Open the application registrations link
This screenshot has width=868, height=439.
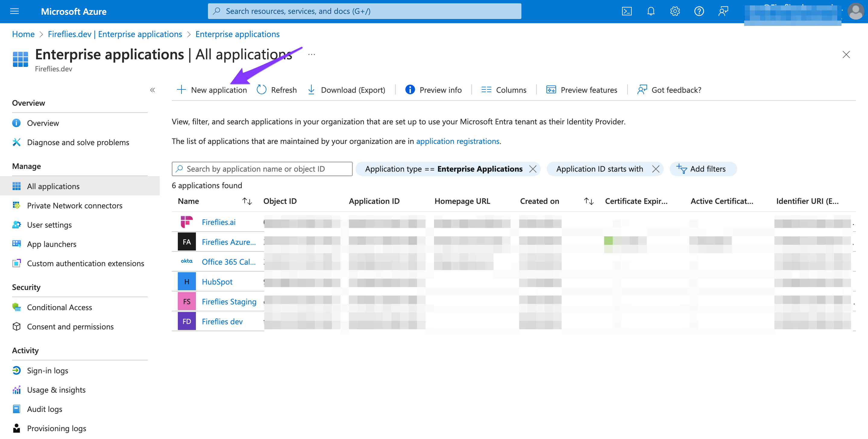(458, 142)
